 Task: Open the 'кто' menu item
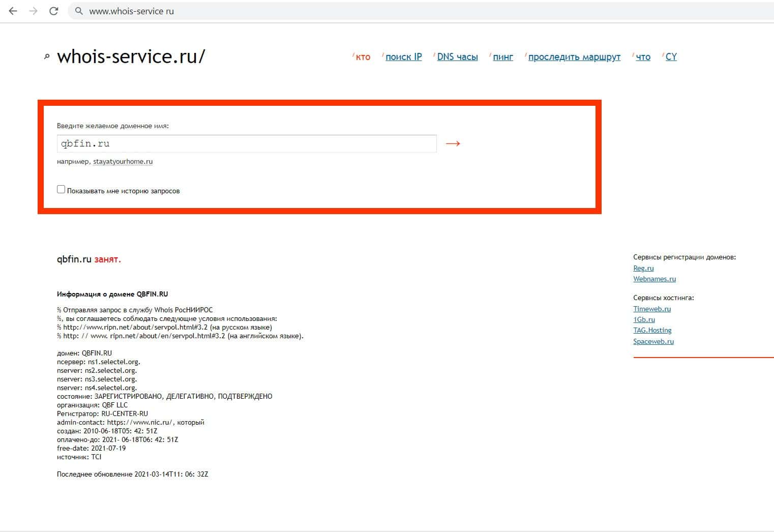tap(363, 57)
